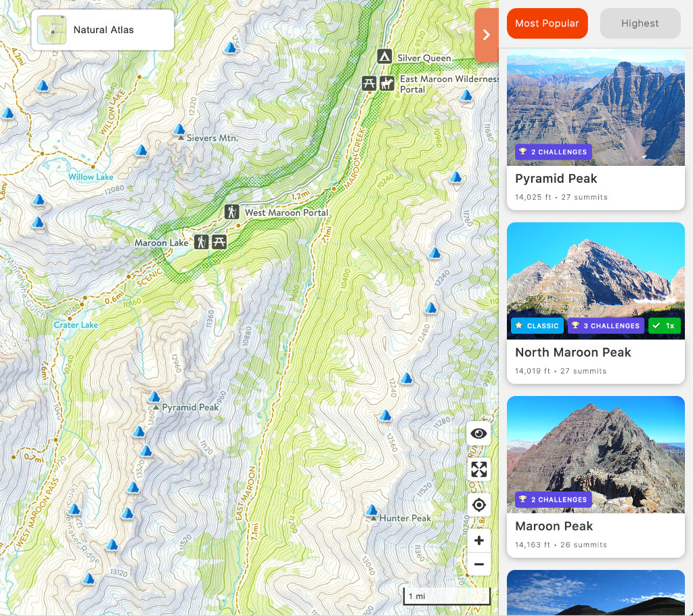Open the Natural Atlas map layer selector
This screenshot has width=693, height=616.
pyautogui.click(x=103, y=30)
